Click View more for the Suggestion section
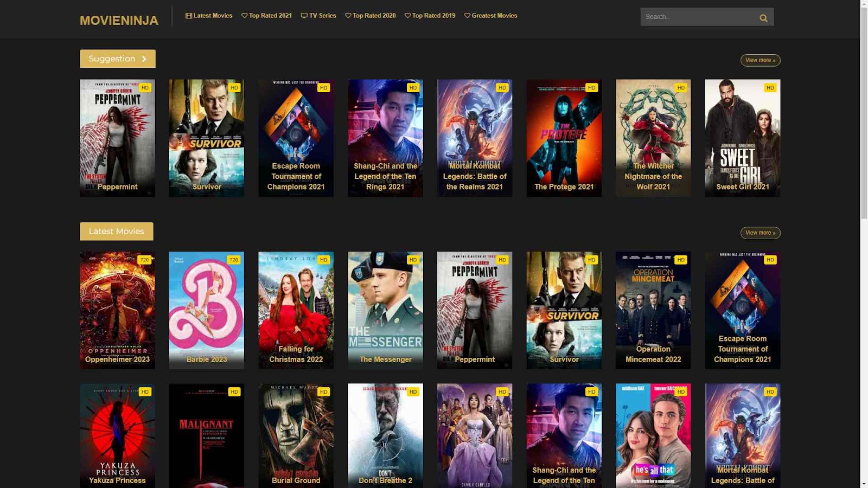Image resolution: width=868 pixels, height=488 pixels. click(x=761, y=60)
